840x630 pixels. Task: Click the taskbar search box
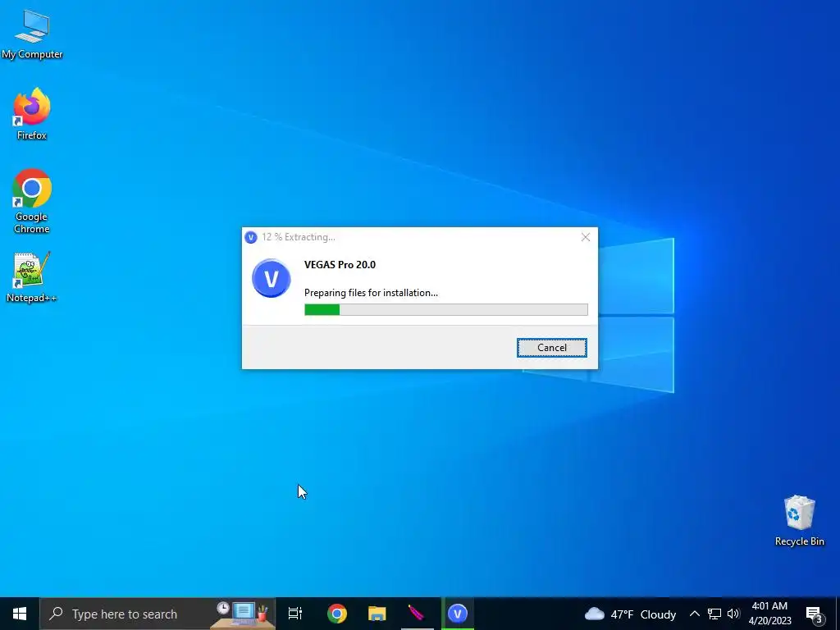(157, 614)
